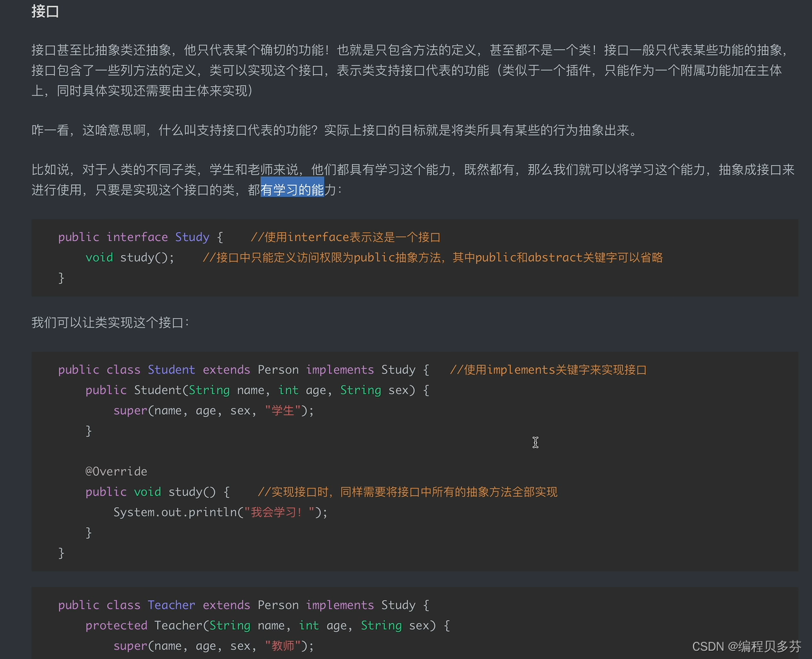Click the line System.out.println("我会学习！");

pos(220,512)
